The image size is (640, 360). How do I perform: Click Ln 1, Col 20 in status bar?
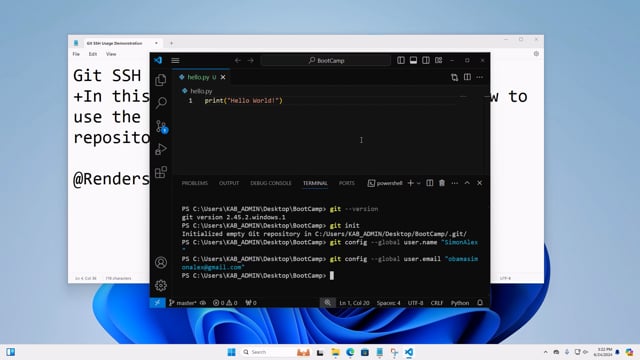coord(354,303)
